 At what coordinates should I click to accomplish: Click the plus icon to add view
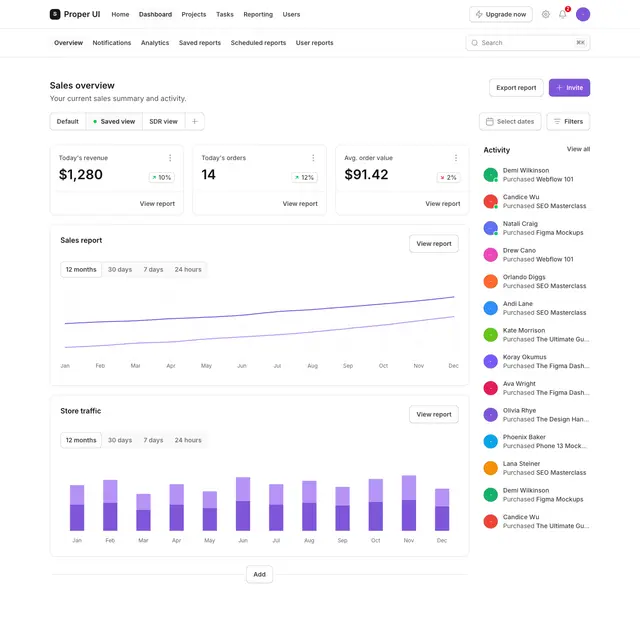point(195,121)
